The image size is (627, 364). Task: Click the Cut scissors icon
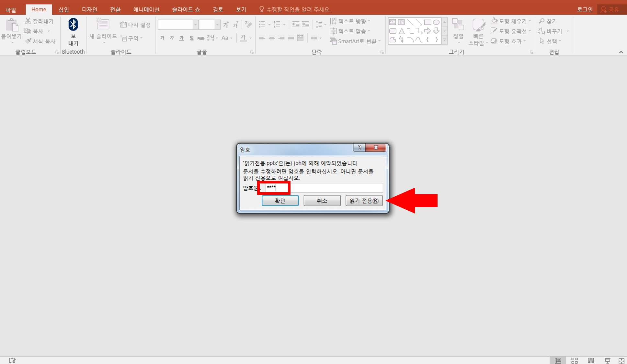tap(28, 21)
